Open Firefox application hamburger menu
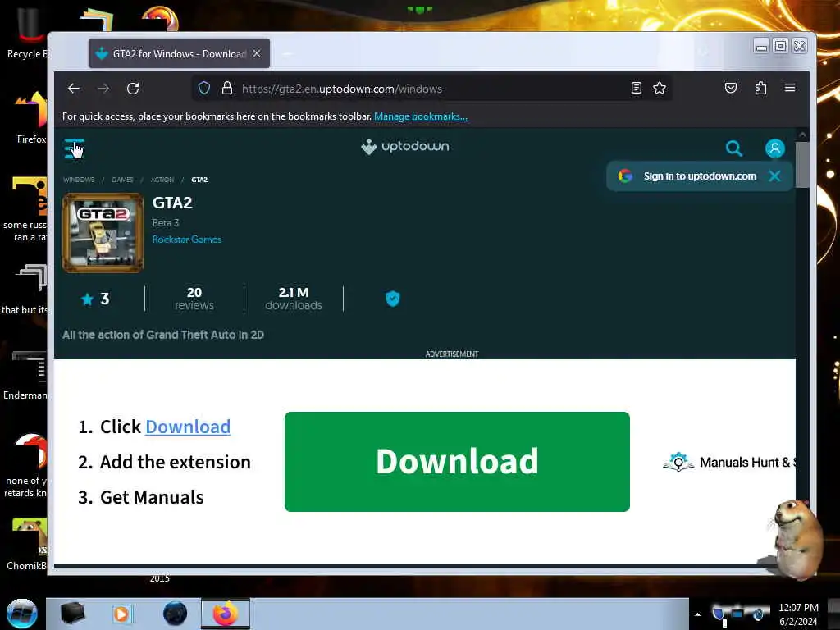Image resolution: width=840 pixels, height=630 pixels. (790, 88)
